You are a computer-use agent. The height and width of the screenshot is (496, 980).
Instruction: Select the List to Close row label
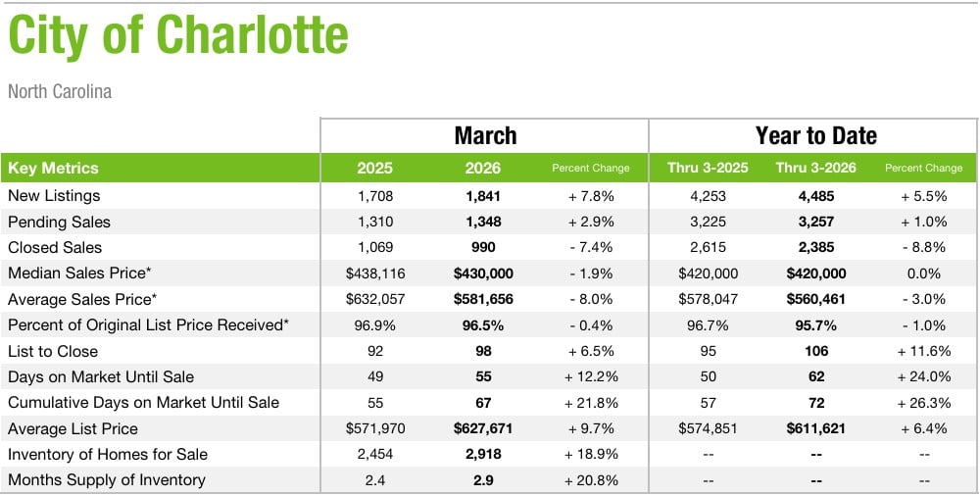pos(53,351)
